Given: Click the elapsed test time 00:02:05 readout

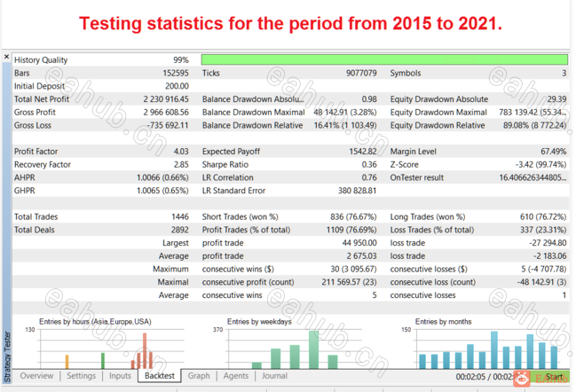Looking at the screenshot, I should click(x=470, y=377).
